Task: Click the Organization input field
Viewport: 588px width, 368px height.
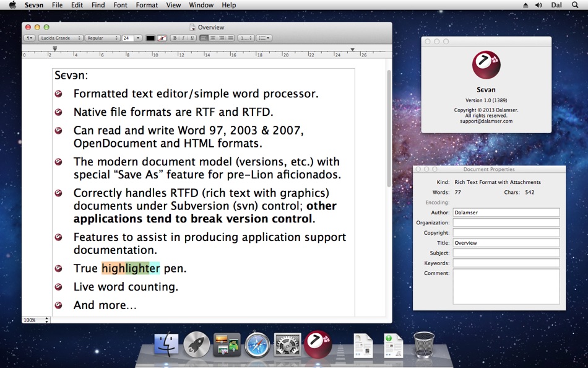Action: click(506, 222)
